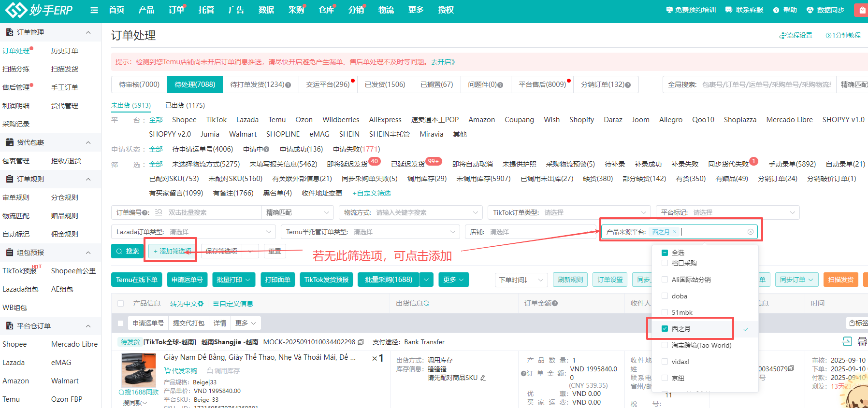Screen dimensions: 868x408
Task: Open the 仓库 top menu
Action: (326, 10)
